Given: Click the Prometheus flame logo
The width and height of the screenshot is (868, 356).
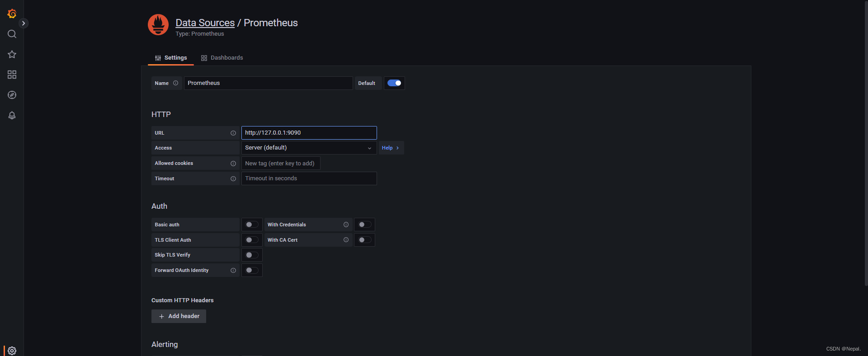Looking at the screenshot, I should tap(158, 24).
